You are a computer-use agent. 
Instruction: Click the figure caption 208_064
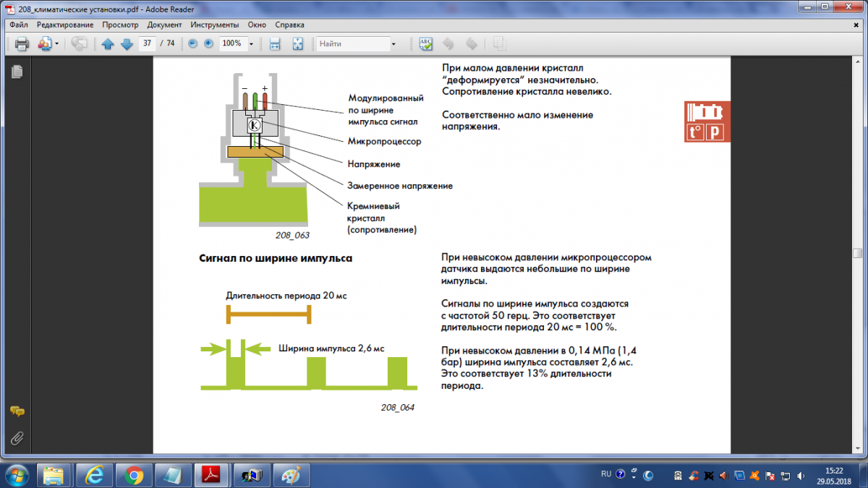click(x=398, y=408)
